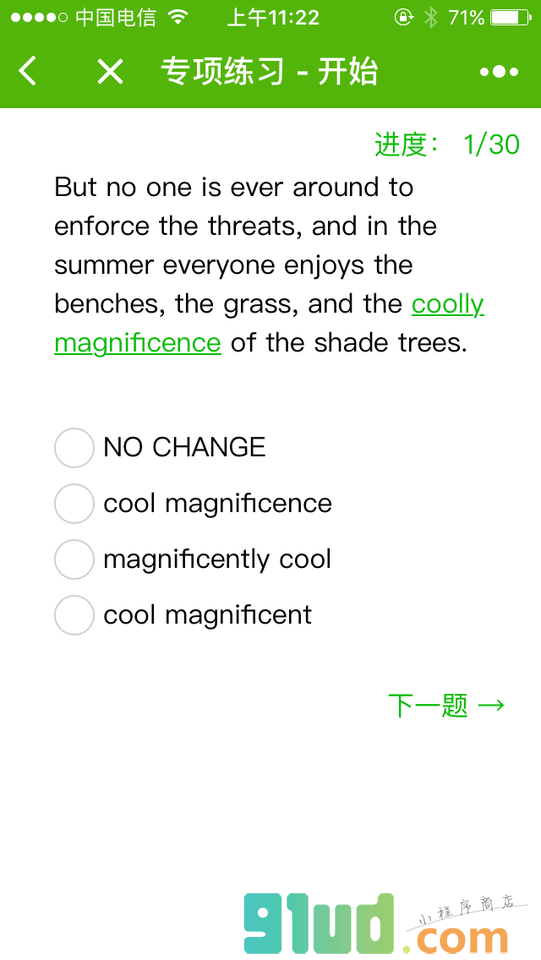Click the underlined 'coolly' text

click(447, 304)
